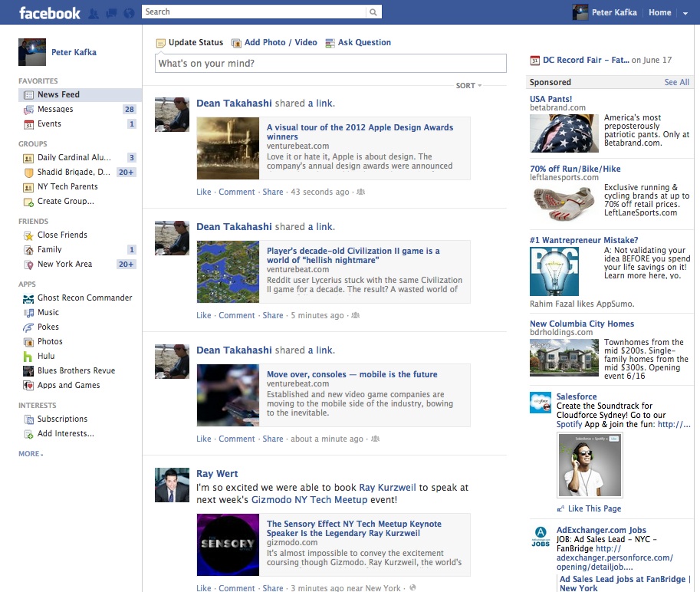Click the Music app icon

(28, 313)
